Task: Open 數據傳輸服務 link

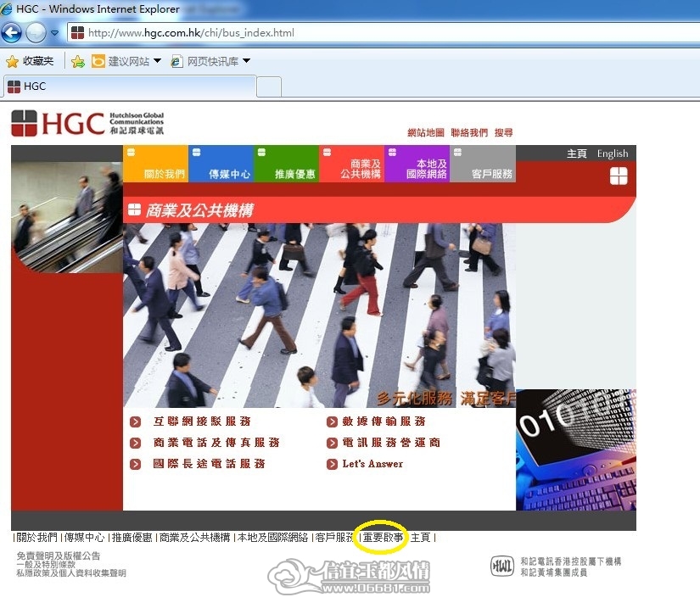Action: coord(384,421)
